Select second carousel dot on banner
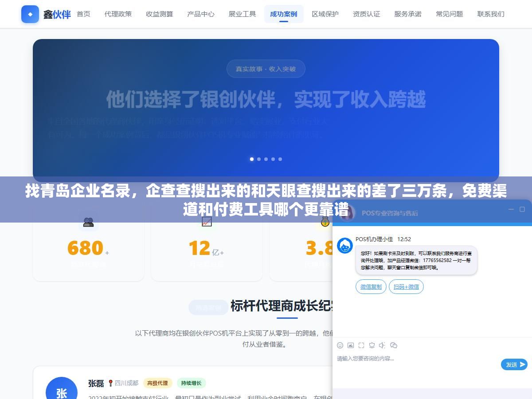The width and height of the screenshot is (532, 399). point(259,159)
